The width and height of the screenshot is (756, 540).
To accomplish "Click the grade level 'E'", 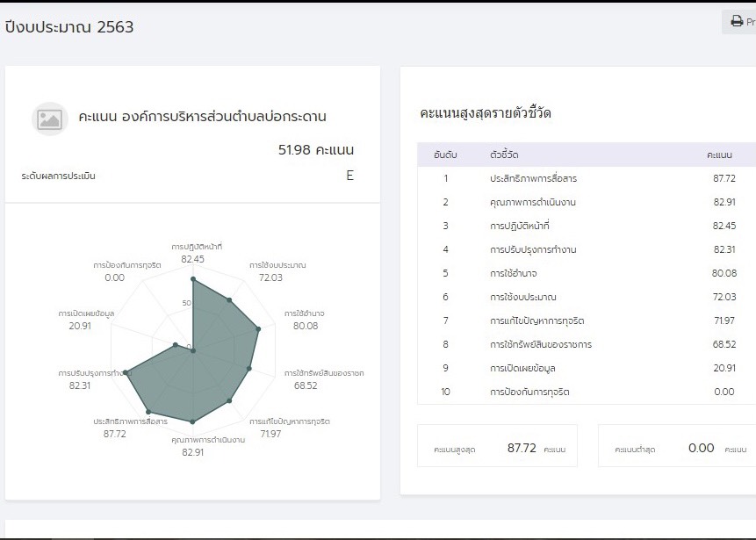I will pos(350,176).
